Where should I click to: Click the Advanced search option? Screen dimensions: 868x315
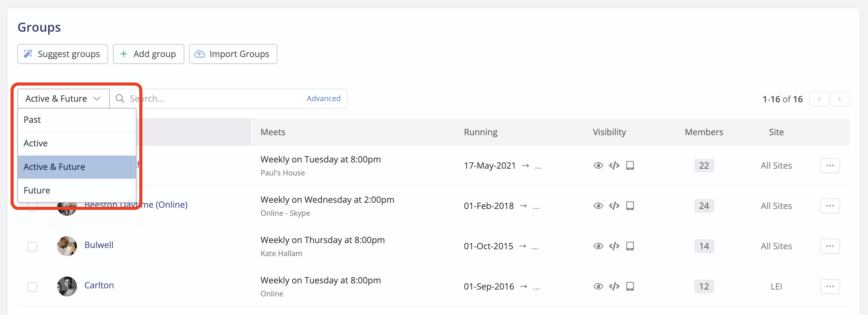pos(323,98)
